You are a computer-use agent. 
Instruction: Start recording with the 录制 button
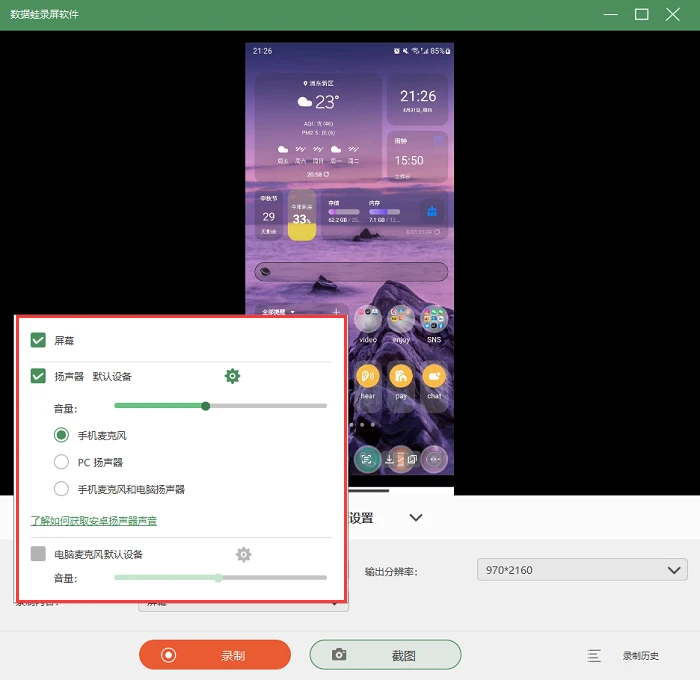[215, 655]
